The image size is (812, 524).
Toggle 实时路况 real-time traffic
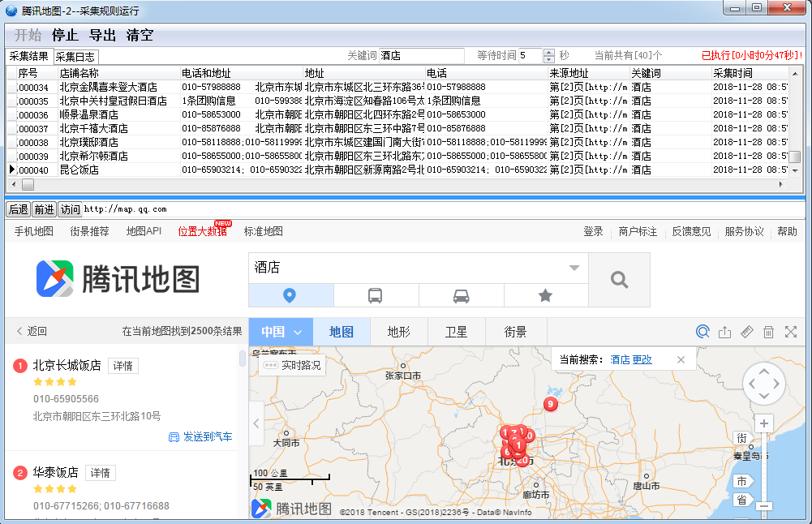[291, 365]
